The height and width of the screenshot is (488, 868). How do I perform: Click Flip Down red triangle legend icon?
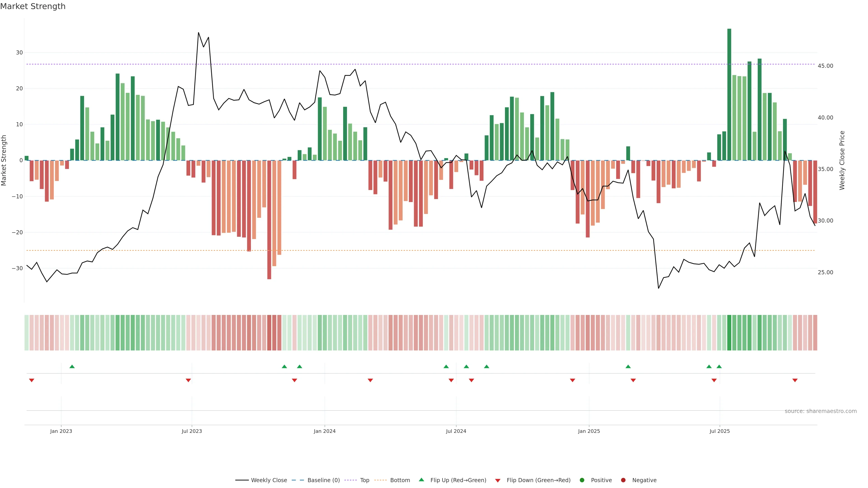(498, 481)
